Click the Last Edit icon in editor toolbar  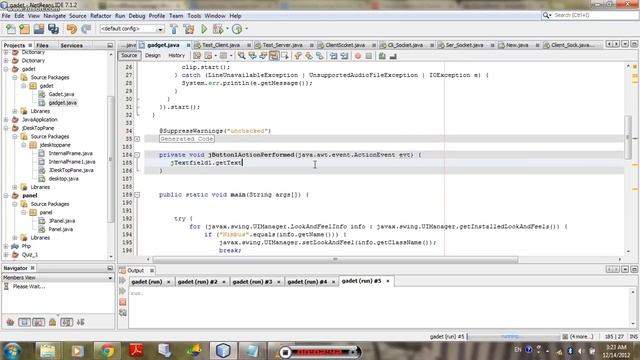(x=197, y=56)
